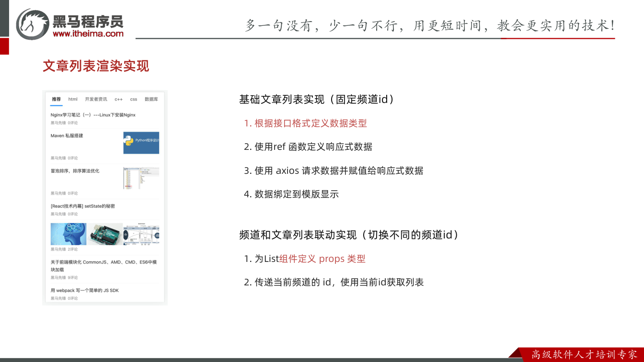The width and height of the screenshot is (644, 362).
Task: Select step 传递当前频道的 id
Action: pos(333,282)
